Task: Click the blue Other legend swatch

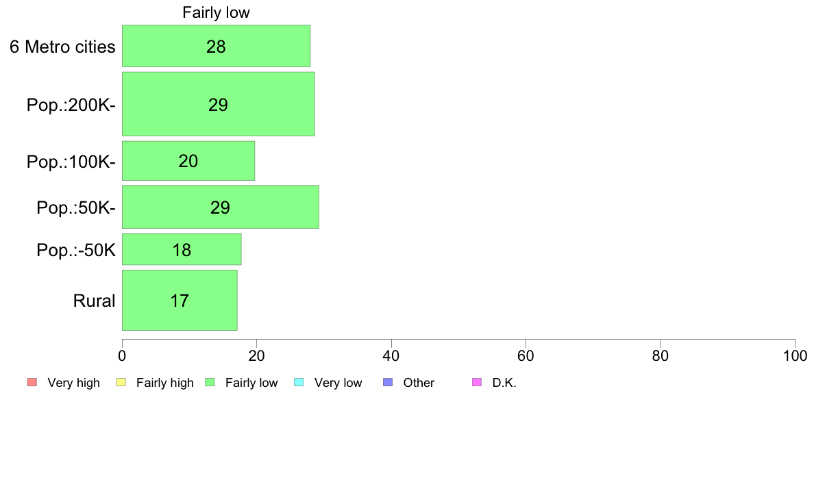Action: click(388, 383)
